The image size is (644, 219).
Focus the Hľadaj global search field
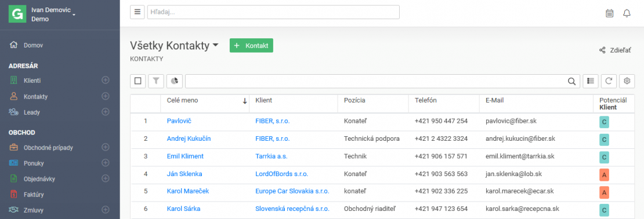click(273, 12)
